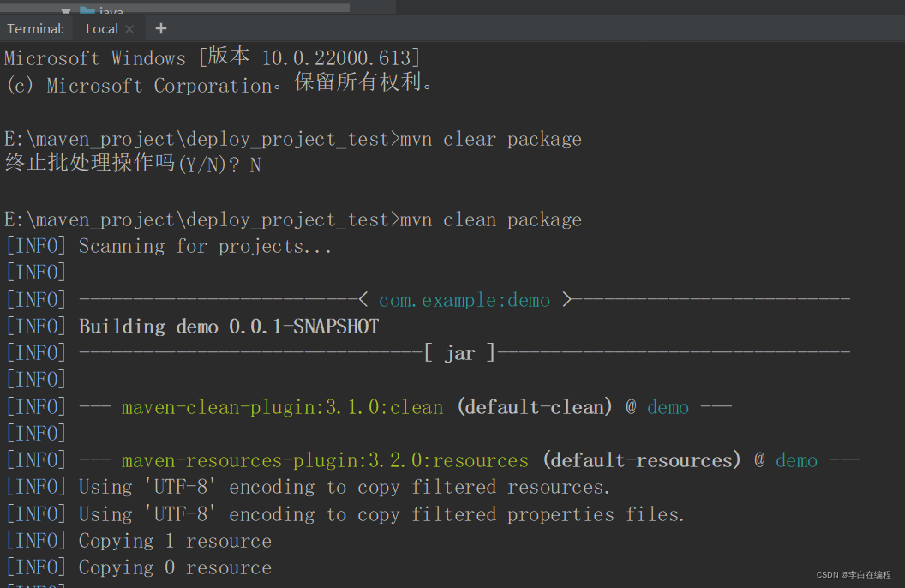Click 'copy filtered resources.' log line
This screenshot has width=905, height=588.
pos(308,487)
